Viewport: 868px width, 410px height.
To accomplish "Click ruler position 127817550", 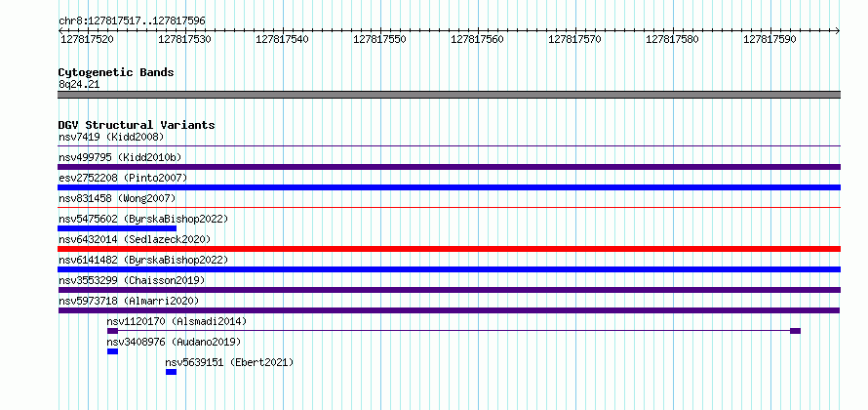I will (x=379, y=39).
